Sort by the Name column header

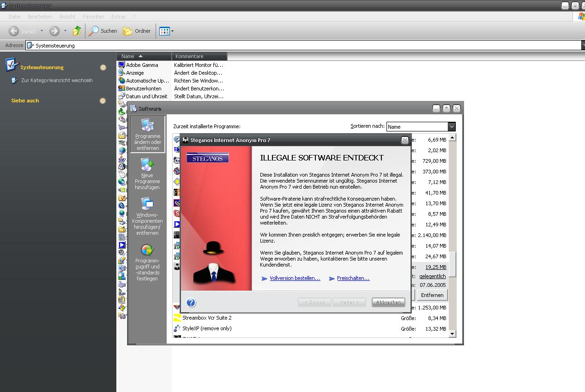pyautogui.click(x=144, y=56)
